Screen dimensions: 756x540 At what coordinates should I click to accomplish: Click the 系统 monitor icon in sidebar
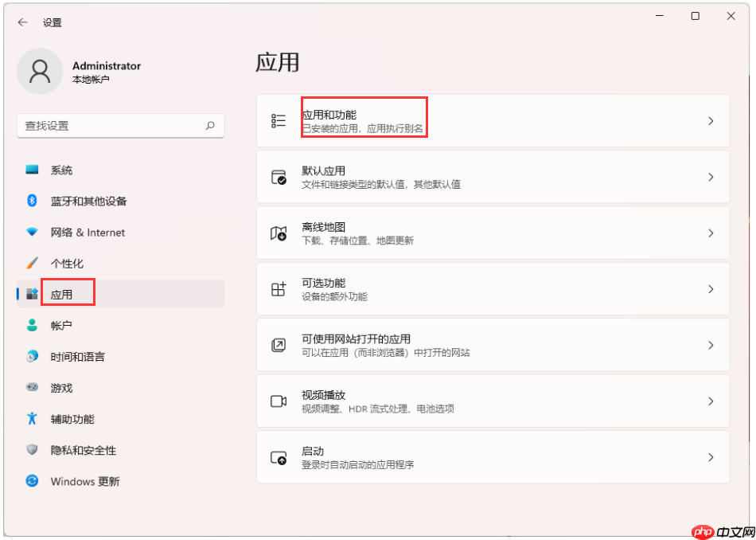[32, 170]
